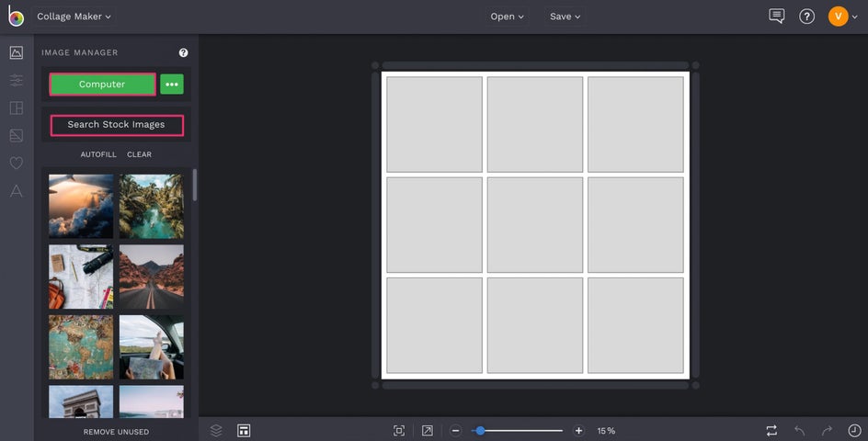The width and height of the screenshot is (868, 441).
Task: Click the Undo arrow icon
Action: click(x=799, y=431)
